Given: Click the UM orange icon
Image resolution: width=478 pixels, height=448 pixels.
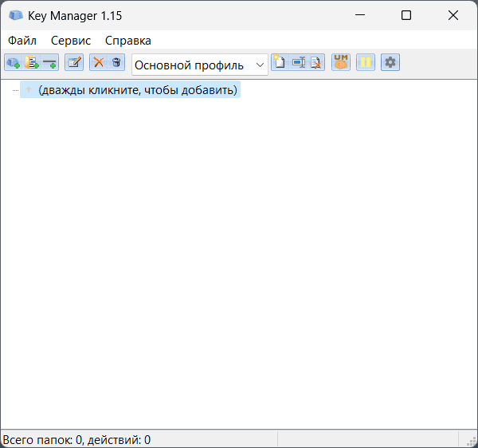Looking at the screenshot, I should pos(341,62).
